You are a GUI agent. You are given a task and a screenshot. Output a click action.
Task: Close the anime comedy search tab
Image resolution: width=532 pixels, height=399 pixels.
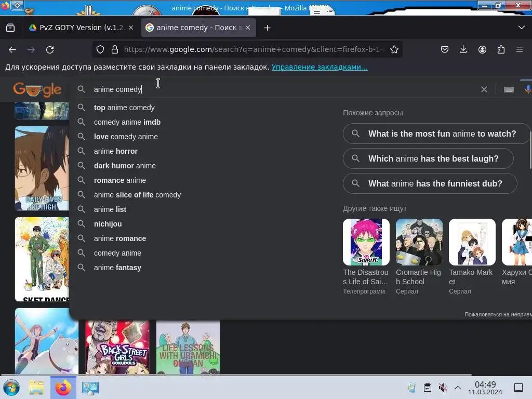(248, 28)
